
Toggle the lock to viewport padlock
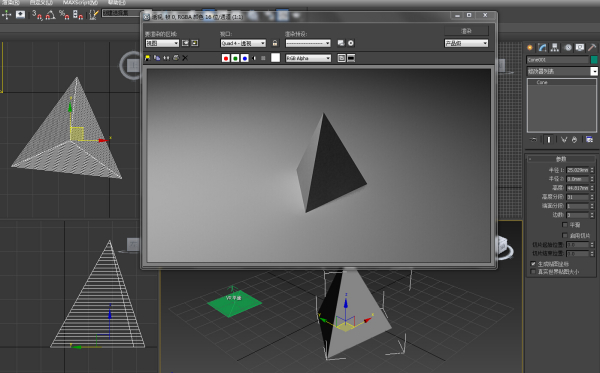pyautogui.click(x=275, y=43)
